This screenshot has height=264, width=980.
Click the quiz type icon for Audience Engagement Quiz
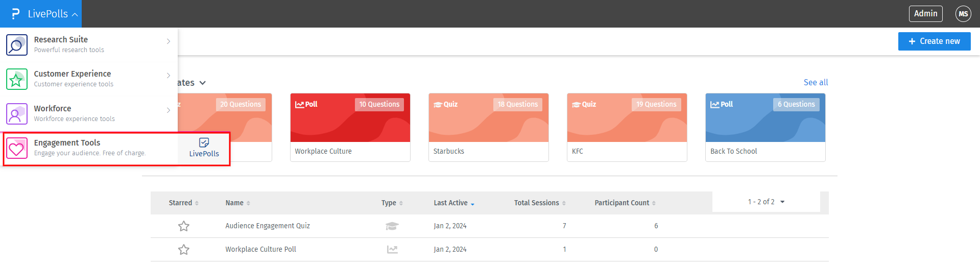point(392,226)
